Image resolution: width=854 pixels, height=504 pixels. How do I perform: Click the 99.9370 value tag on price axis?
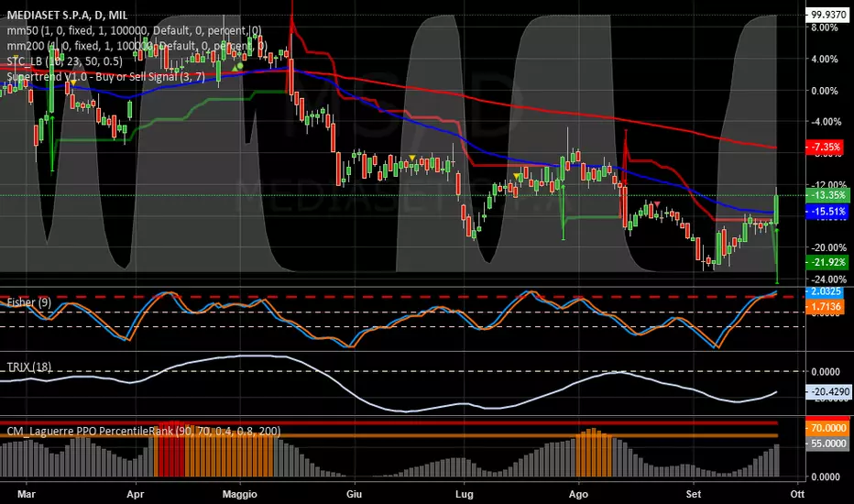828,15
